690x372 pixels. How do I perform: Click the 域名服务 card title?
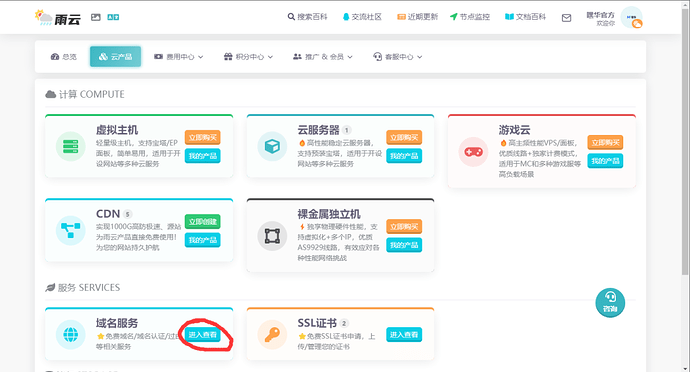117,323
